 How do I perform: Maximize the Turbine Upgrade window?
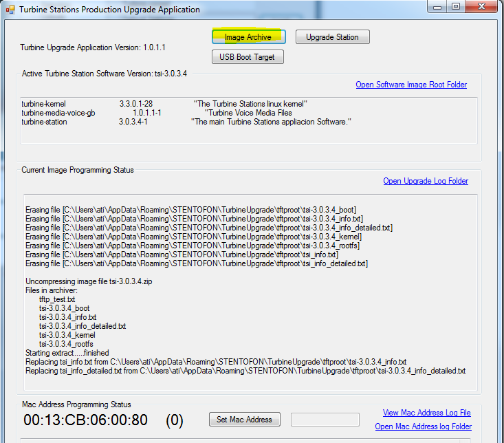pyautogui.click(x=455, y=8)
